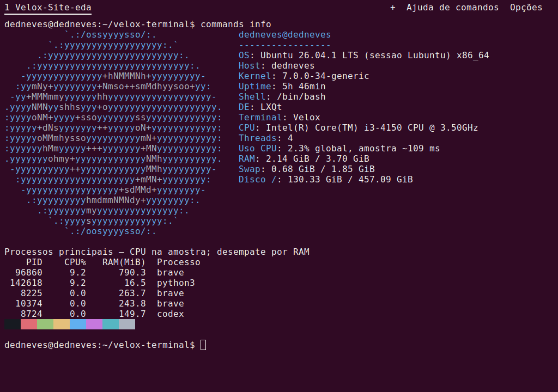558x392 pixels.
Task: Click the "PID" column header
Action: pos(34,262)
